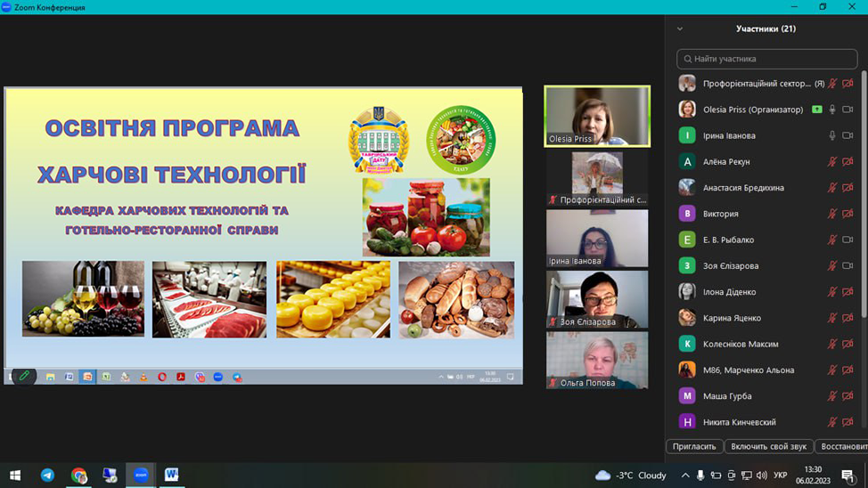The height and width of the screenshot is (488, 868).
Task: Select the Olesia Priss video tile
Action: pos(597,116)
